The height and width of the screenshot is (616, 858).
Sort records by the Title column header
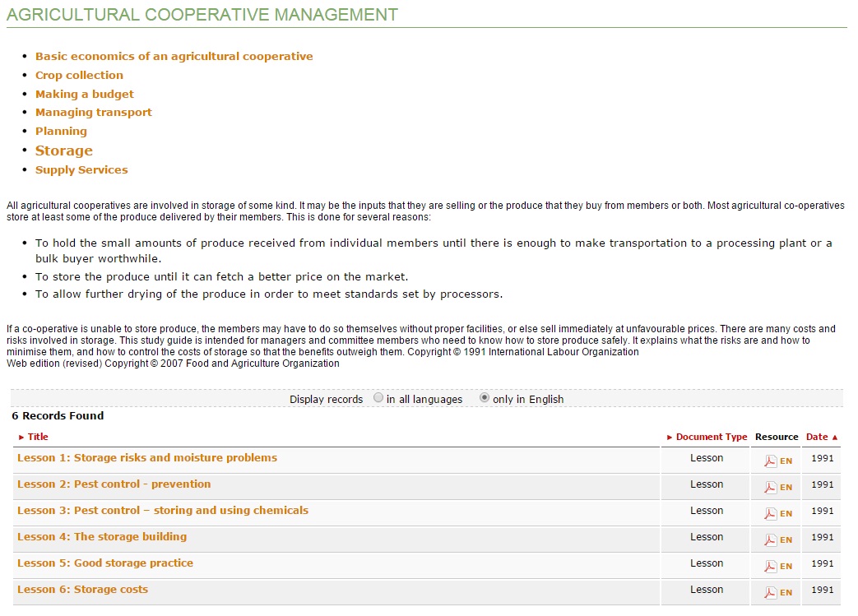click(x=38, y=437)
